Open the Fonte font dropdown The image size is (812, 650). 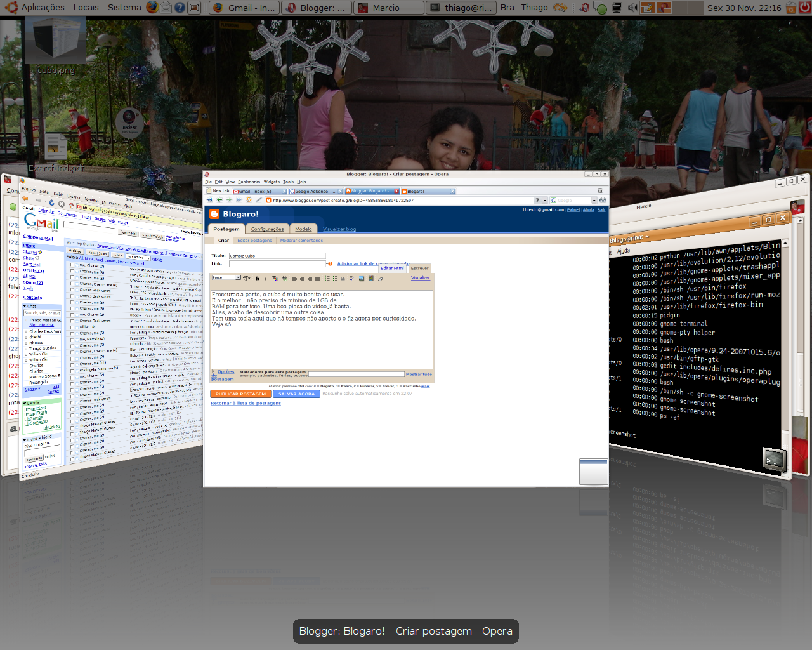point(226,277)
